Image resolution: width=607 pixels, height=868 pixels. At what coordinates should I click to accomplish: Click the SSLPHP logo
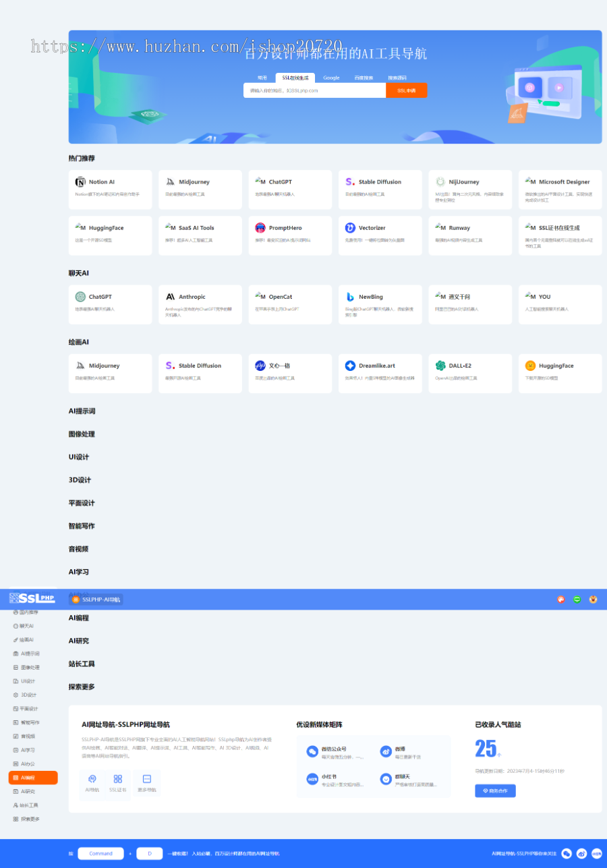[32, 599]
